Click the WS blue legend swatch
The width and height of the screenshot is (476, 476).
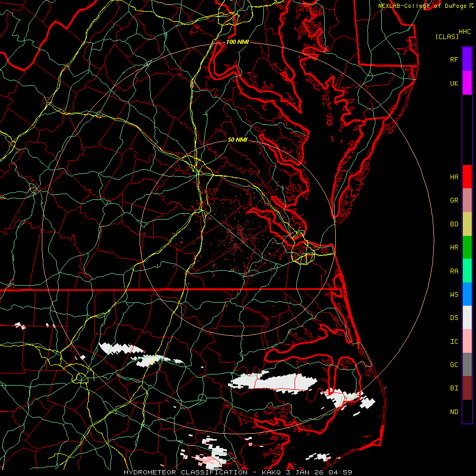point(467,294)
